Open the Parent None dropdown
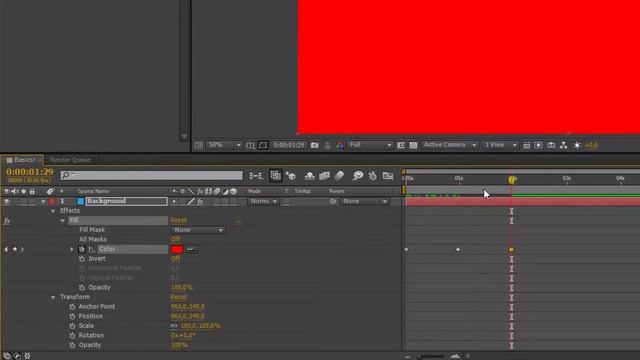The width and height of the screenshot is (640, 360). coord(364,201)
